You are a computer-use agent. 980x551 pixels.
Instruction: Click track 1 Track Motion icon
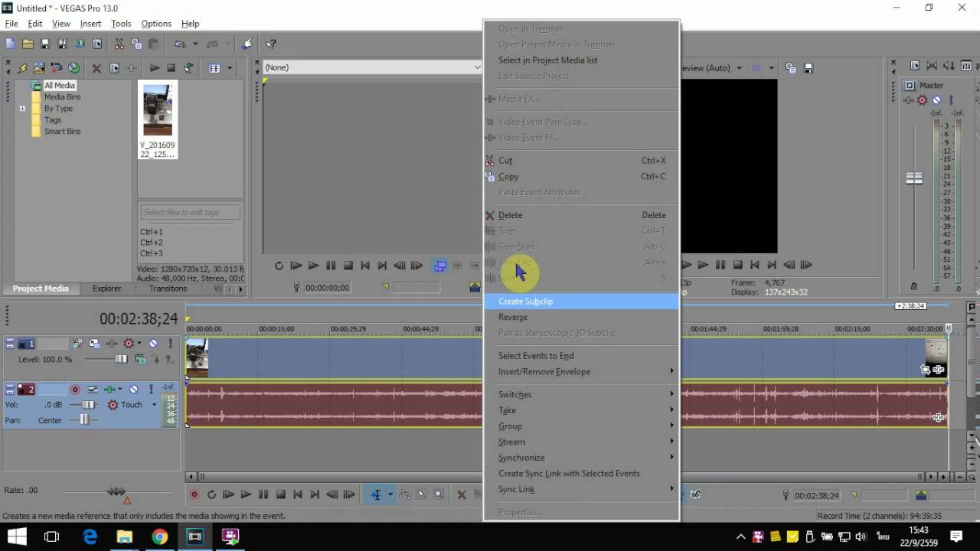[x=95, y=344]
